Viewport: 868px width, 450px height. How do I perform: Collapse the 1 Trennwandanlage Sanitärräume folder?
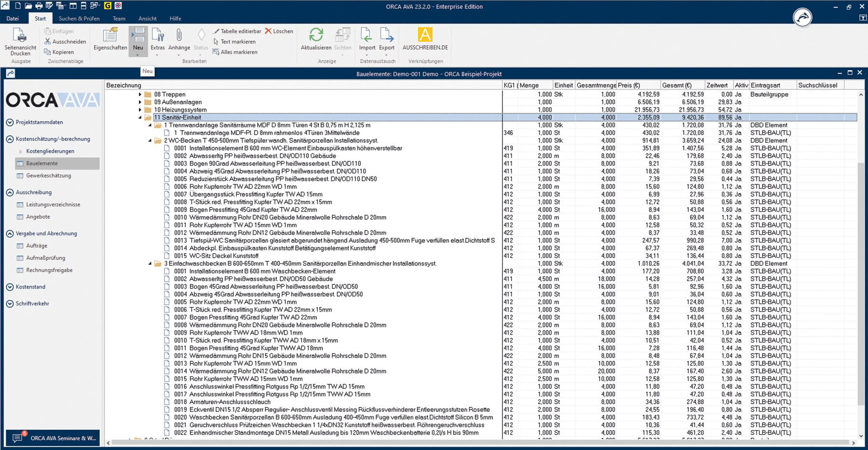point(150,125)
